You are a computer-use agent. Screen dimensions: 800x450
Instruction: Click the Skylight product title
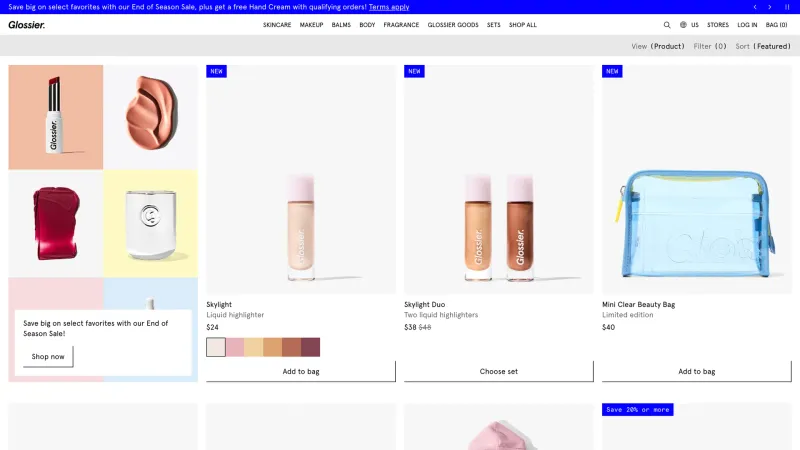click(x=219, y=304)
